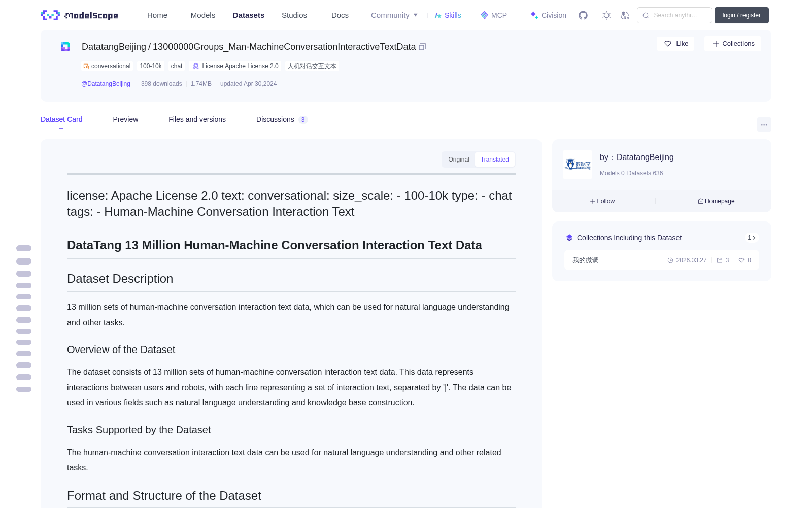Click the Overview of the Dataset heading
The width and height of the screenshot is (812, 508).
coord(121,350)
